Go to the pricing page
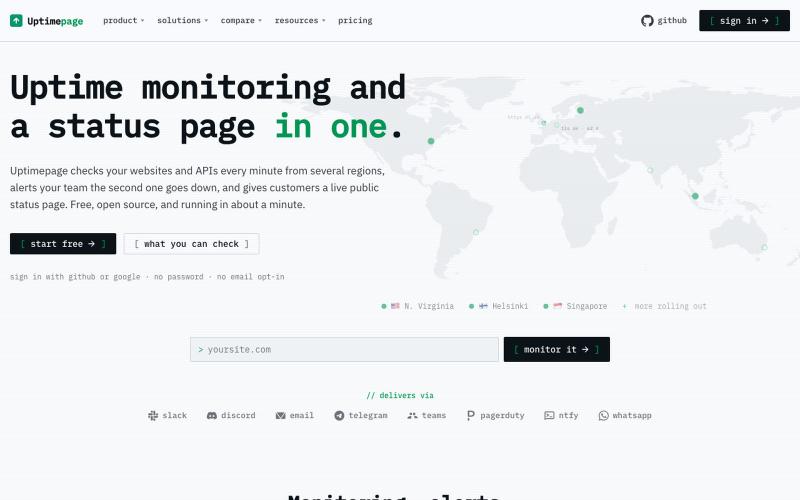Image resolution: width=800 pixels, height=500 pixels. point(355,20)
